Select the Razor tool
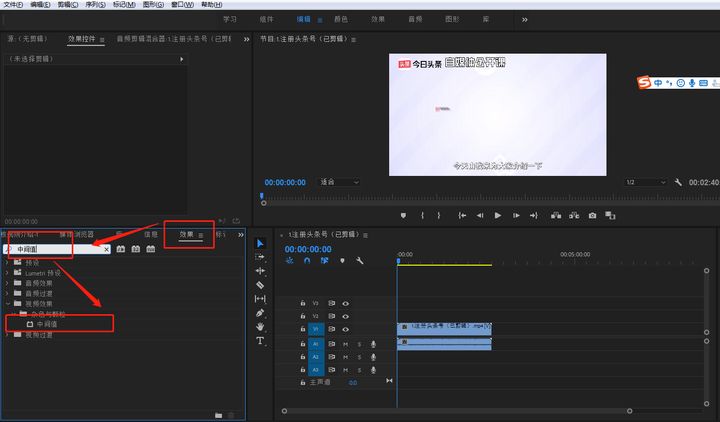720x422 pixels. pos(260,285)
